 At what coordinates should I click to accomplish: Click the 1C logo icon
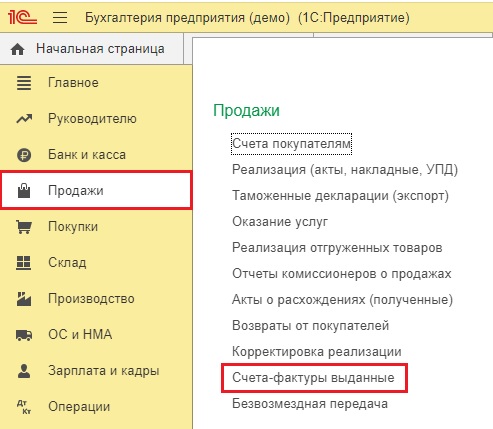point(22,17)
